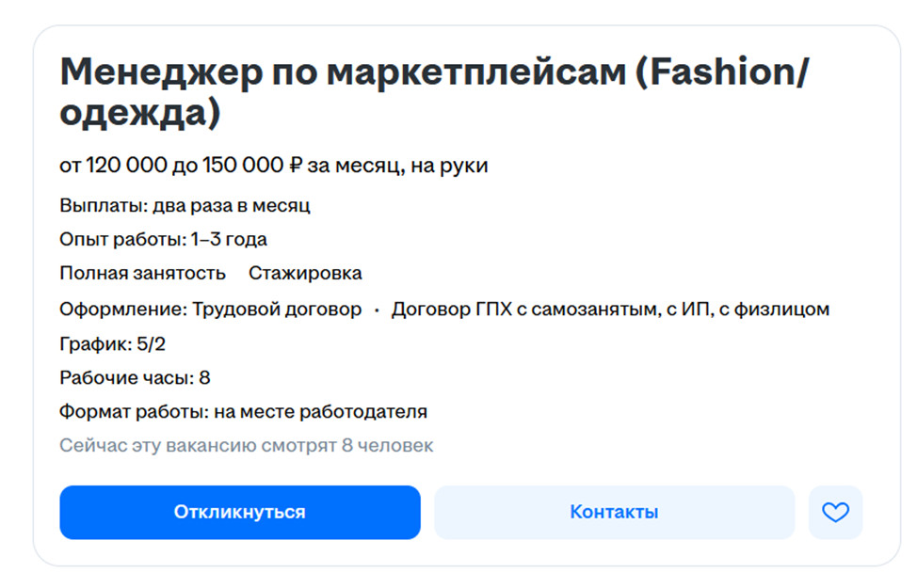The image size is (917, 588).
Task: Click the Трудовой договор text
Action: (277, 310)
